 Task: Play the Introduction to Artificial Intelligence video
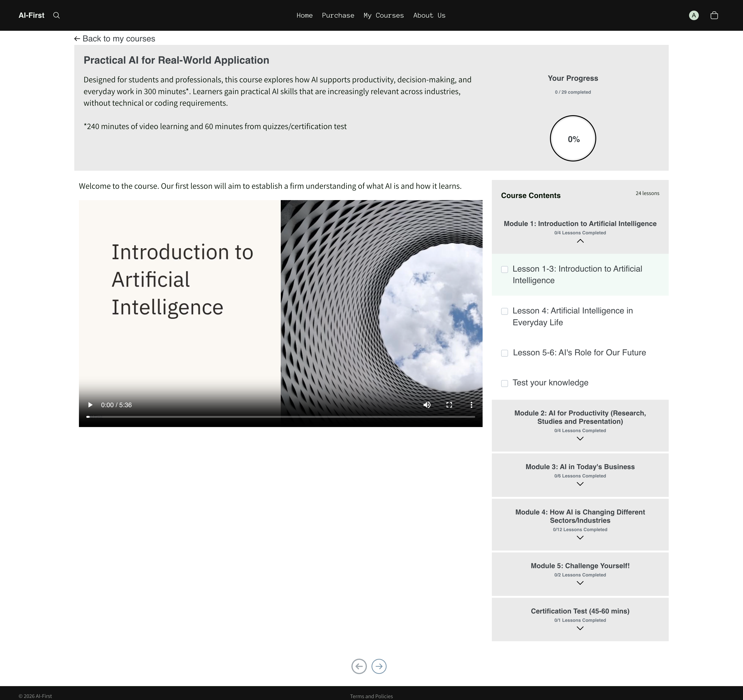click(90, 405)
